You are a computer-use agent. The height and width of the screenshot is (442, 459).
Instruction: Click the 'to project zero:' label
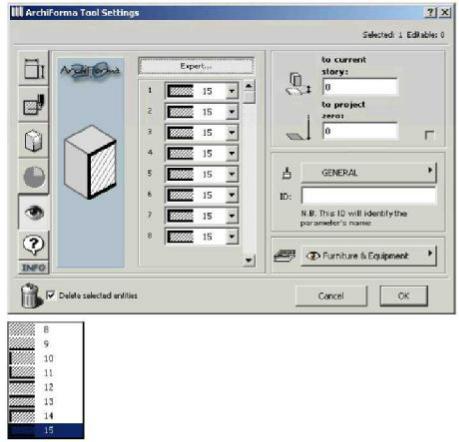(x=343, y=110)
